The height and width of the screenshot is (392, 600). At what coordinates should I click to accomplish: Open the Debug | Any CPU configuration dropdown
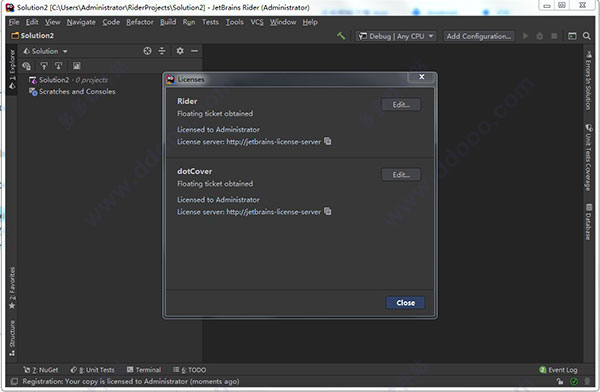396,36
